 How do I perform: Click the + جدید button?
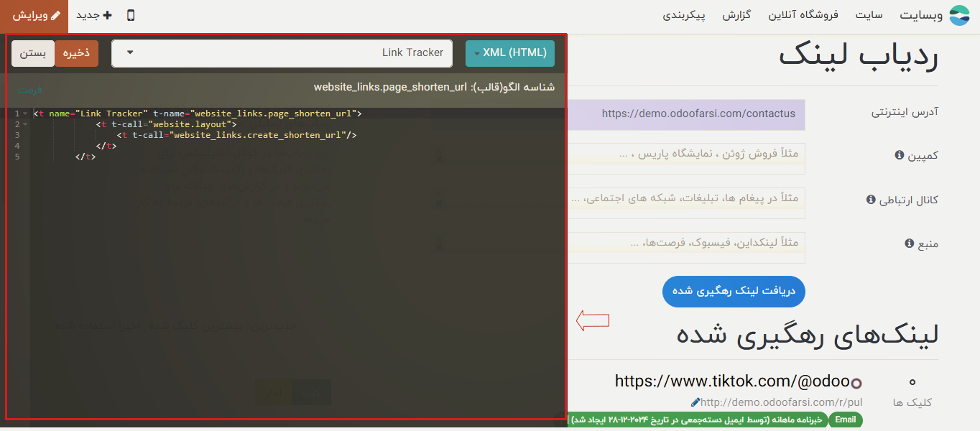coord(94,15)
